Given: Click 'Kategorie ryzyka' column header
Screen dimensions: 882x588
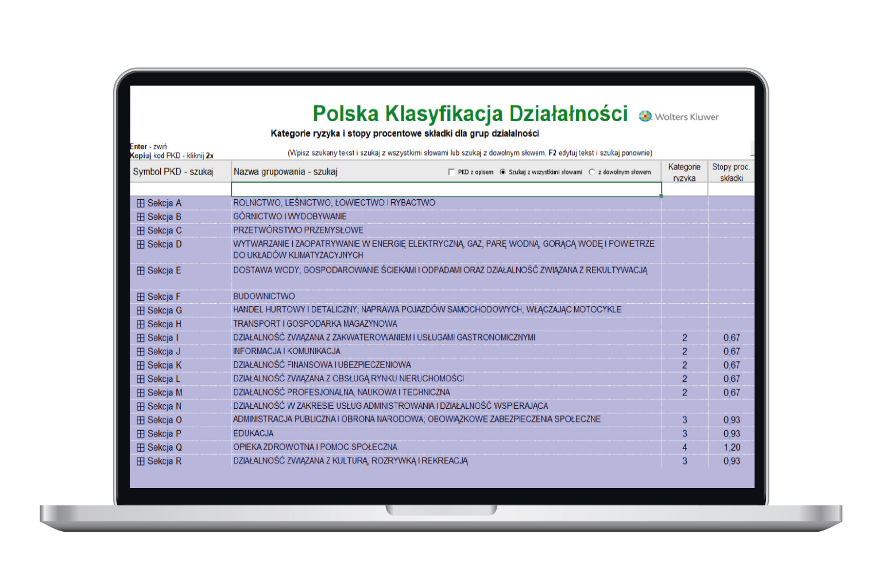Looking at the screenshot, I should (x=684, y=172).
